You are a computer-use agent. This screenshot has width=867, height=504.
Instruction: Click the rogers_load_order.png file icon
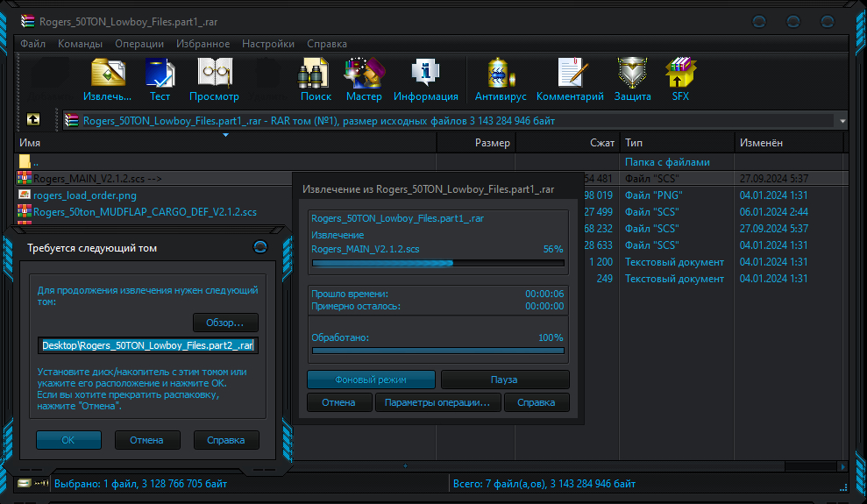tap(25, 195)
